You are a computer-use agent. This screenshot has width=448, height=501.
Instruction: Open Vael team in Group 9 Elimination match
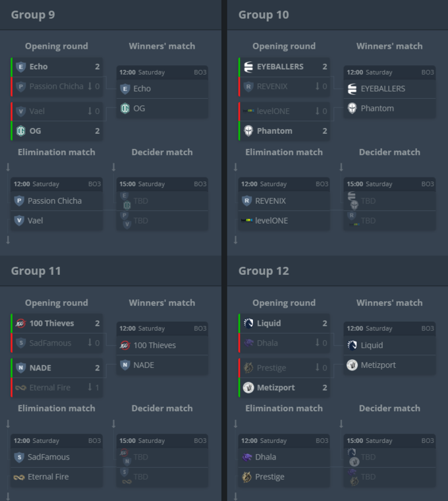[57, 221]
